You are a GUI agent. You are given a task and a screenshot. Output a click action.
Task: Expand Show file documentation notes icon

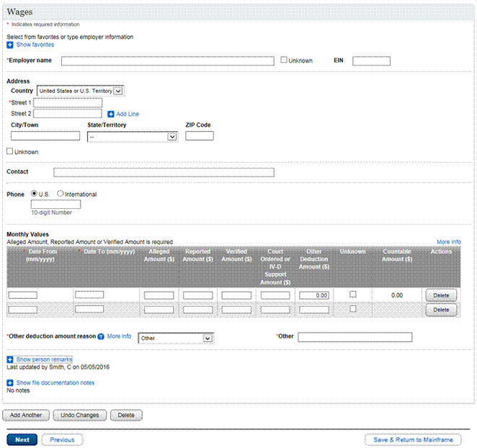[x=10, y=383]
